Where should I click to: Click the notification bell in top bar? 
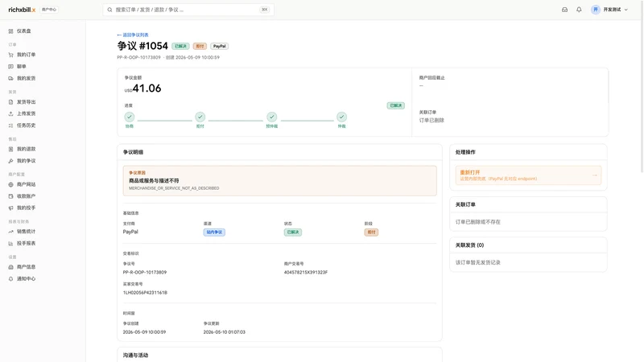click(579, 10)
